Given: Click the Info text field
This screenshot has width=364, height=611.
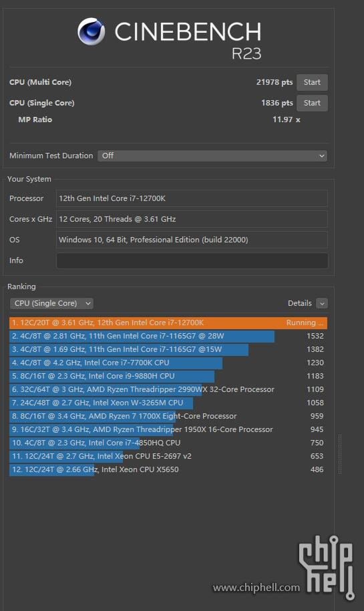Looking at the screenshot, I should (x=192, y=260).
